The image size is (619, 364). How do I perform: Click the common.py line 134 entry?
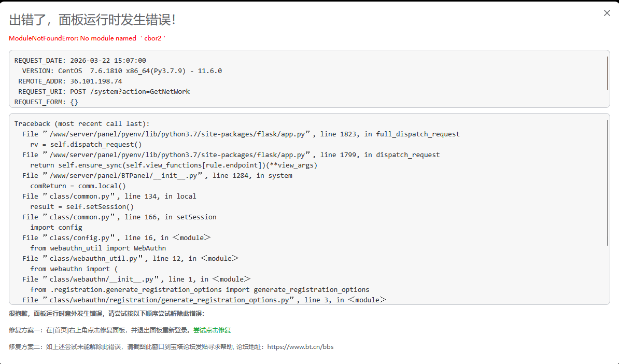click(109, 197)
